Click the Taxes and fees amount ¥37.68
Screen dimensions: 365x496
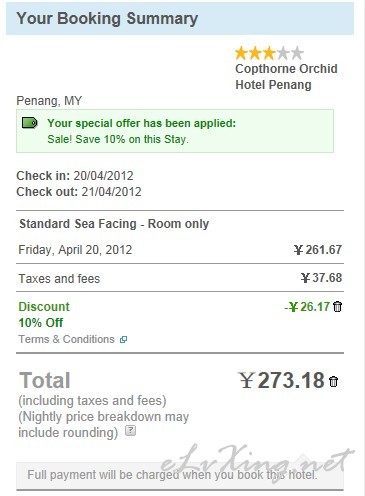tap(321, 278)
